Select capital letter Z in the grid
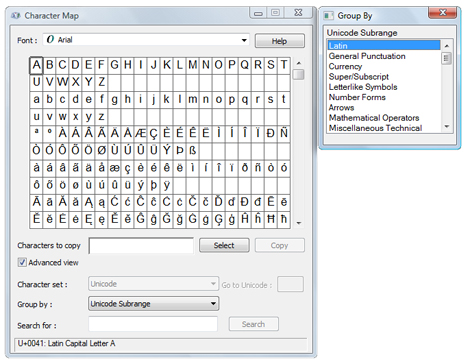The height and width of the screenshot is (364, 470). (101, 82)
